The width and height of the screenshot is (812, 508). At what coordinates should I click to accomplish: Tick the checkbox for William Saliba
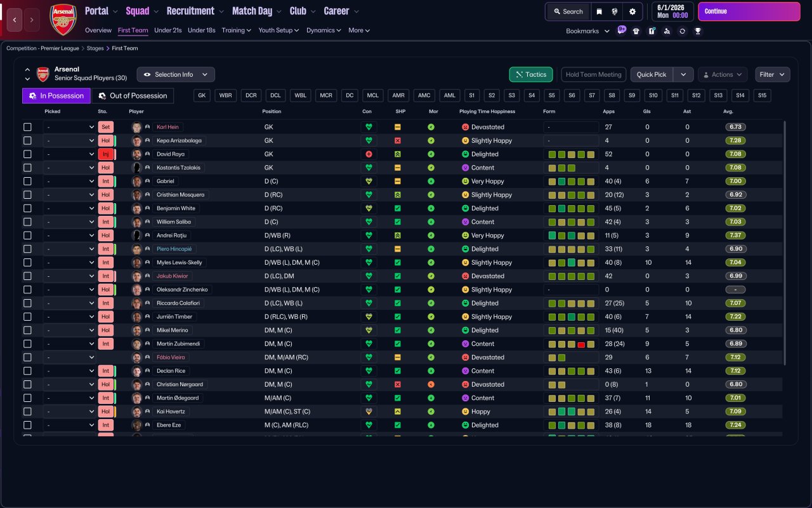(27, 222)
